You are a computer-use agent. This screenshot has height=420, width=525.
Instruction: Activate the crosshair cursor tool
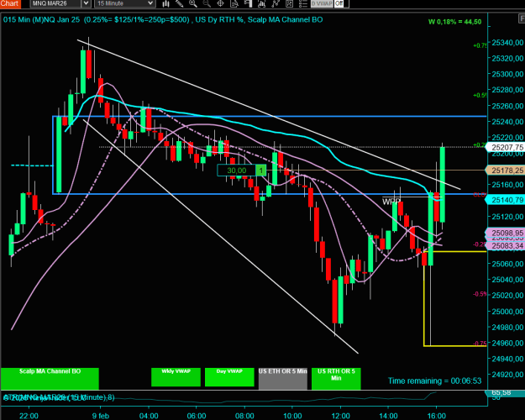[x=220, y=3]
